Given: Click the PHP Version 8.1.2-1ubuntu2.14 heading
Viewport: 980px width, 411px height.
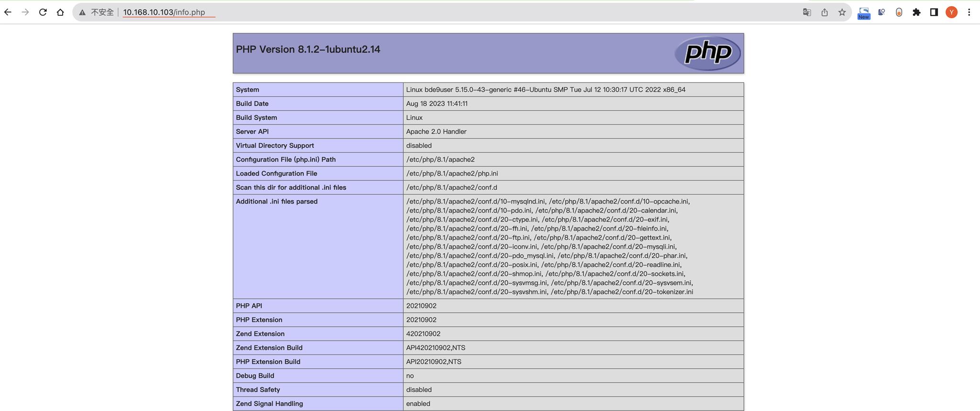Looking at the screenshot, I should pos(308,49).
